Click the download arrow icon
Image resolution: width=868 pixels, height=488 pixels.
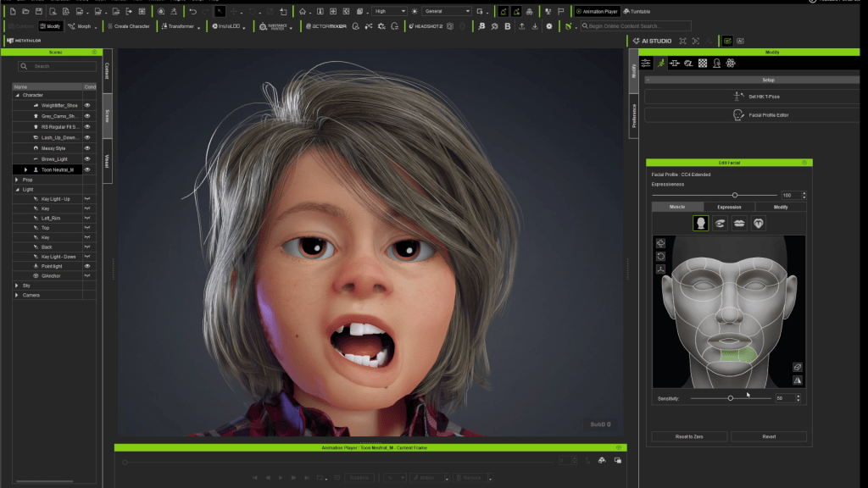pyautogui.click(x=535, y=26)
